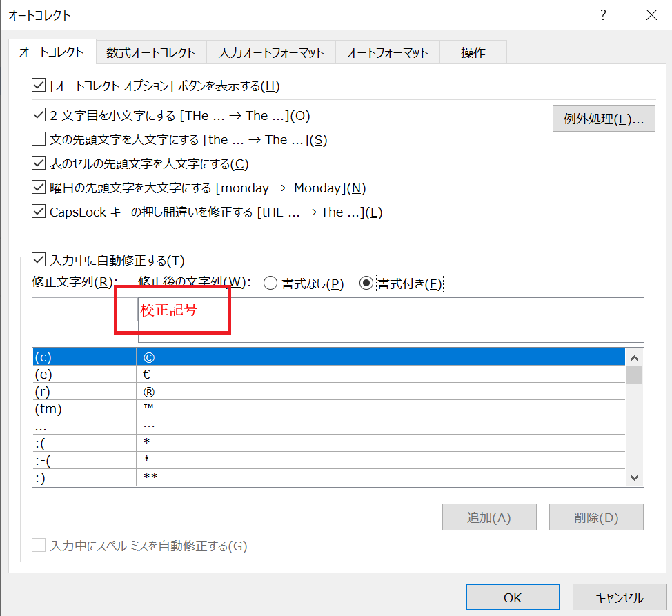Viewport: 672px width, 616px height.
Task: Click the 削除(D) button
Action: pyautogui.click(x=596, y=517)
